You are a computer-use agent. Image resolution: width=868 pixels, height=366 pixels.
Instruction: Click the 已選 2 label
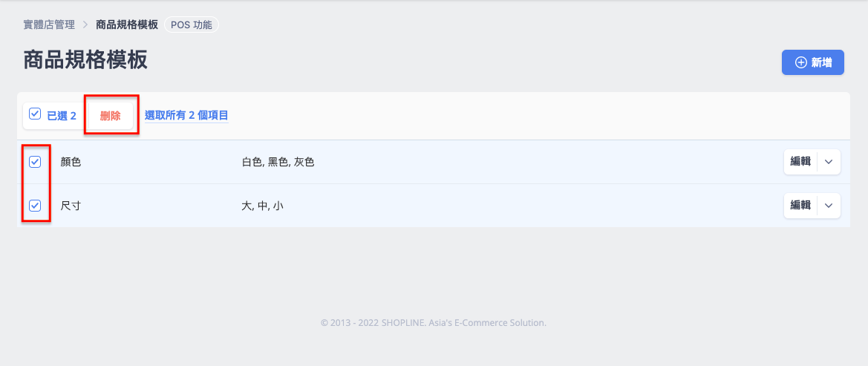tap(62, 117)
